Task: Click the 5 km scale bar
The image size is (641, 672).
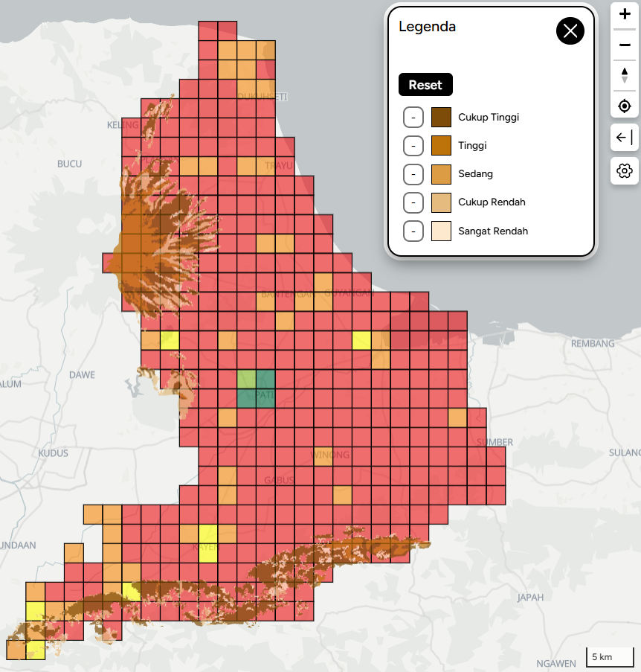Action: (609, 658)
